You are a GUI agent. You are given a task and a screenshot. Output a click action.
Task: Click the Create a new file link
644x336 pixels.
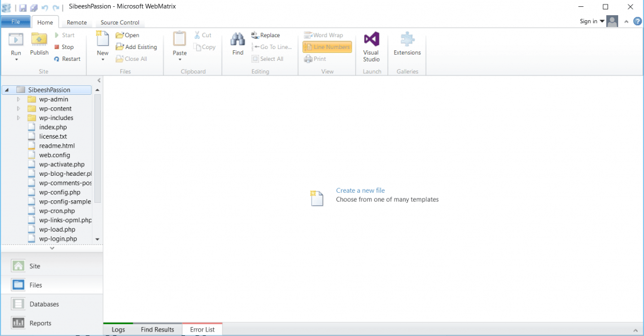click(360, 190)
